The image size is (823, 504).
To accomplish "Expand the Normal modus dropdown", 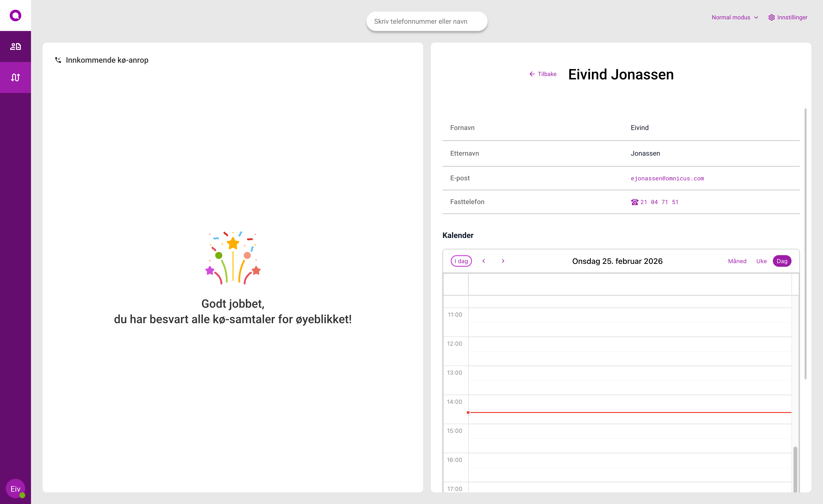I will tap(735, 17).
